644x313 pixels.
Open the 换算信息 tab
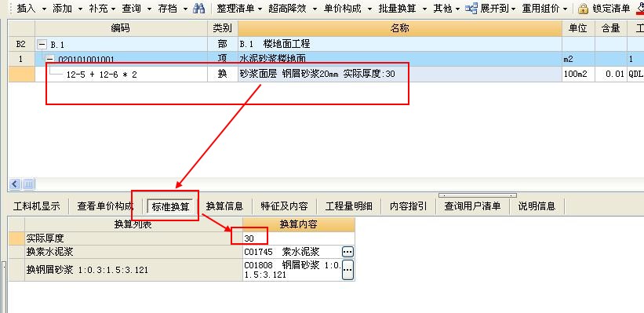[224, 206]
